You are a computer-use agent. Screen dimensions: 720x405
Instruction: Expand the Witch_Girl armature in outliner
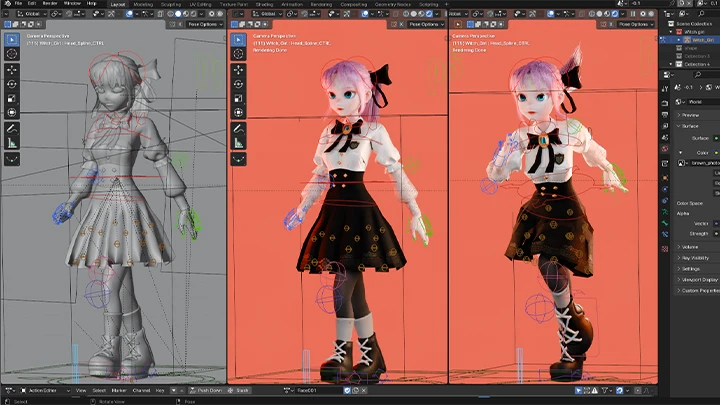[x=679, y=40]
